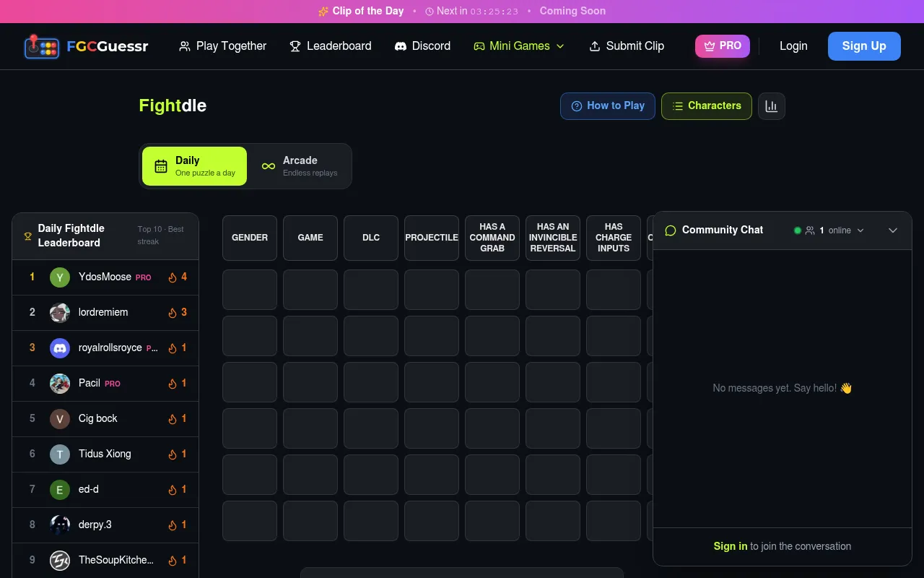Viewport: 924px width, 578px height.
Task: Click Pacil name in leaderboard
Action: [90, 384]
